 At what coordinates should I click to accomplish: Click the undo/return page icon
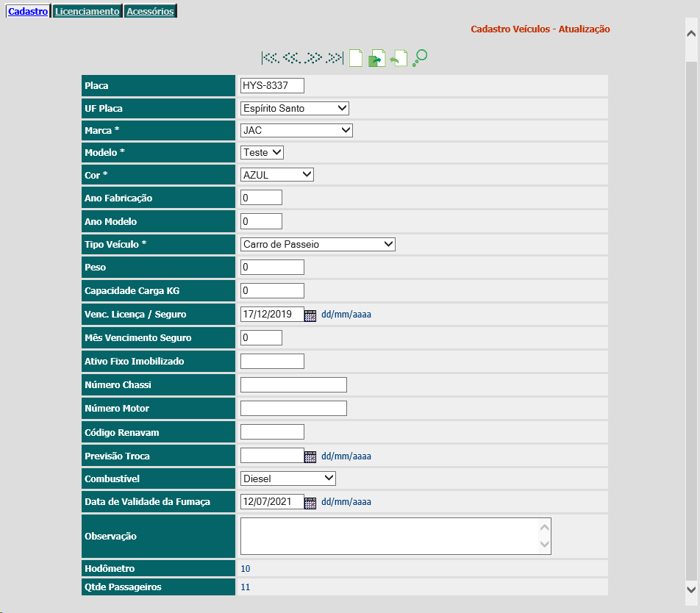click(399, 59)
